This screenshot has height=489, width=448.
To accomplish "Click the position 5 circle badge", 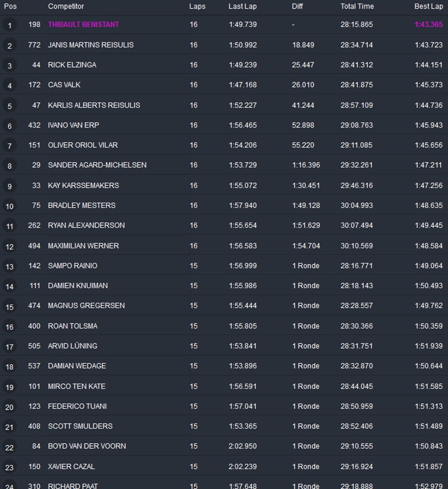I will 9,106.
